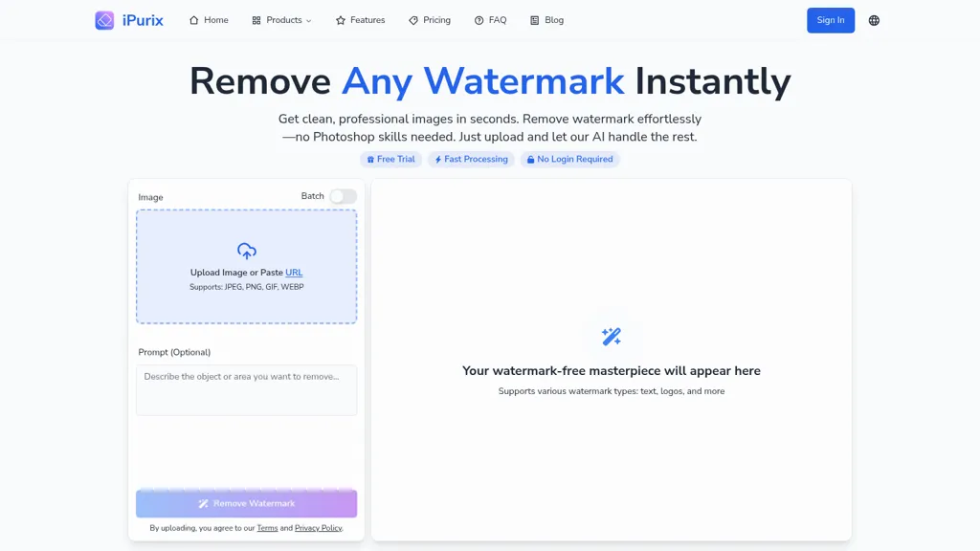Image resolution: width=980 pixels, height=551 pixels.
Task: Click the cloud upload icon
Action: [x=247, y=252]
